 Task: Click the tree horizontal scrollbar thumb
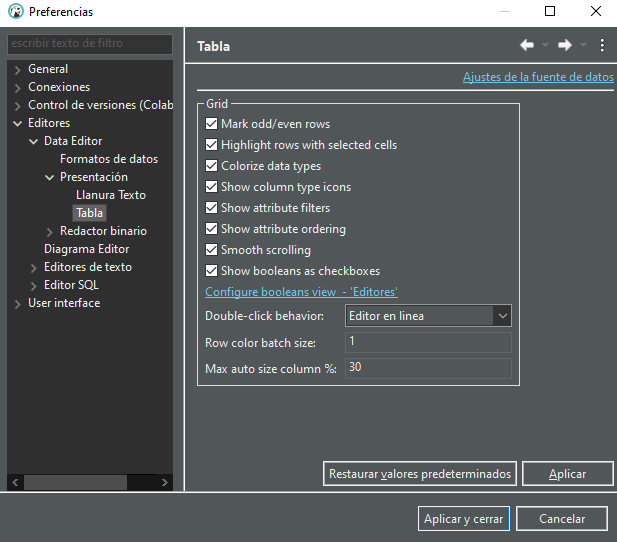coord(75,482)
